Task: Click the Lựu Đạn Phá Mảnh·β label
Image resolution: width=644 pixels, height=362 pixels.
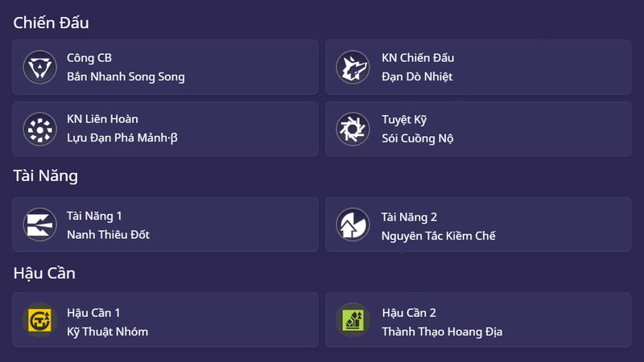Action: coord(122,138)
